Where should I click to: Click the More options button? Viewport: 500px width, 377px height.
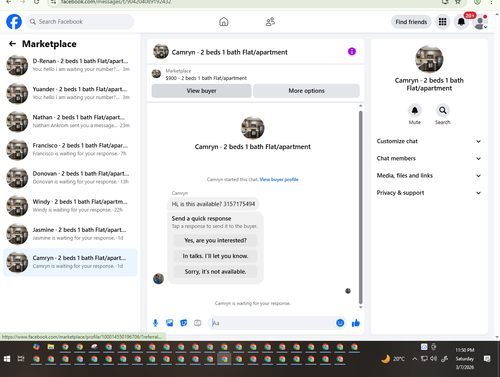coord(306,91)
